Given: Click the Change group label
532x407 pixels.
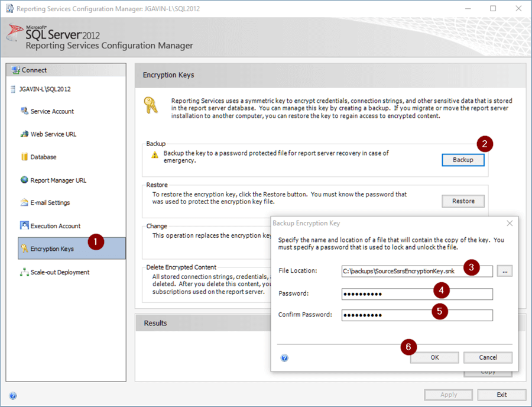Looking at the screenshot, I should [x=157, y=226].
